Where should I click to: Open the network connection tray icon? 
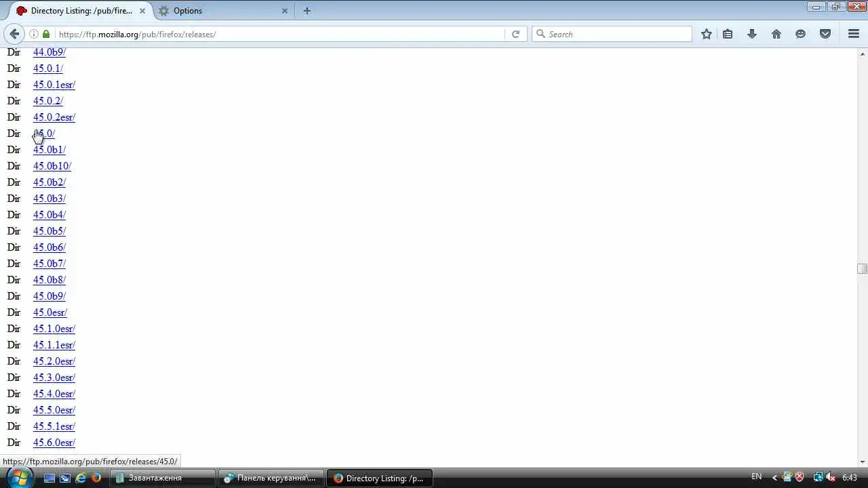coord(818,478)
